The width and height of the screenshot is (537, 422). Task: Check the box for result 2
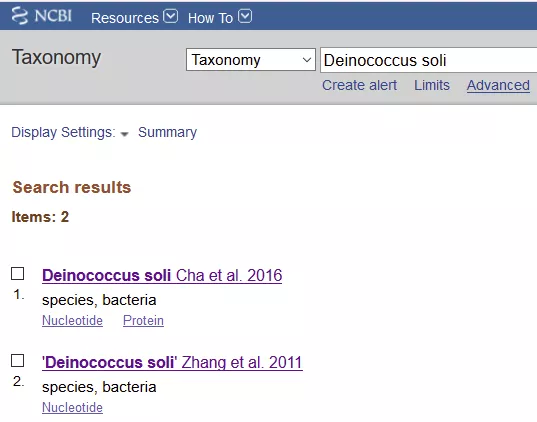pos(17,361)
